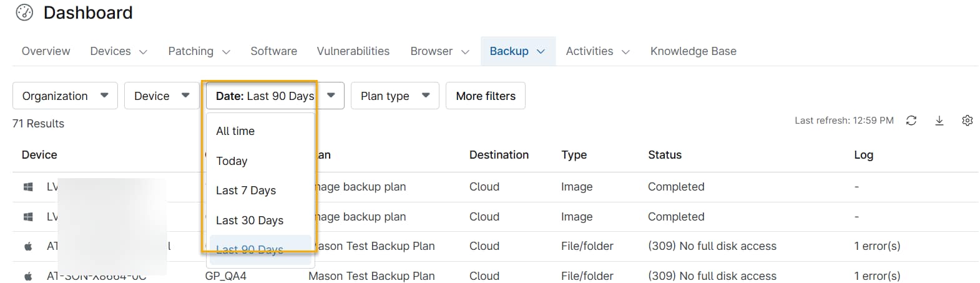This screenshot has height=283, width=980.
Task: Click Apple icon in third device row
Action: point(28,246)
